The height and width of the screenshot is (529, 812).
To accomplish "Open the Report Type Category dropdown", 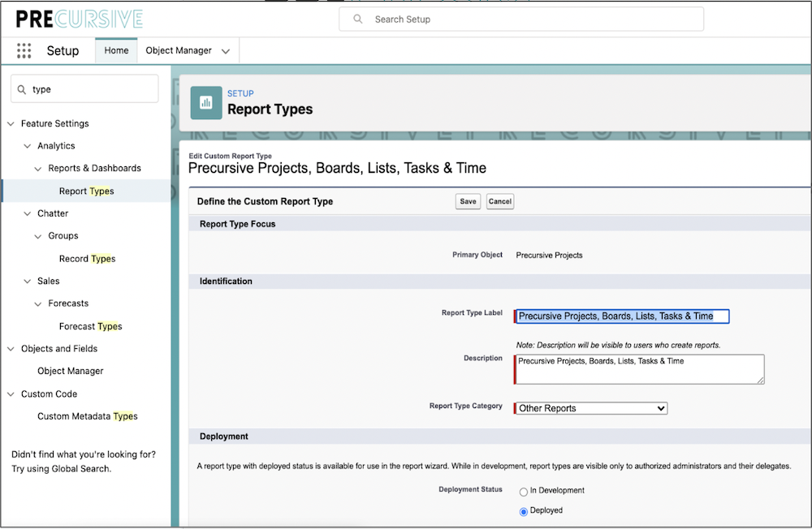I will (591, 408).
